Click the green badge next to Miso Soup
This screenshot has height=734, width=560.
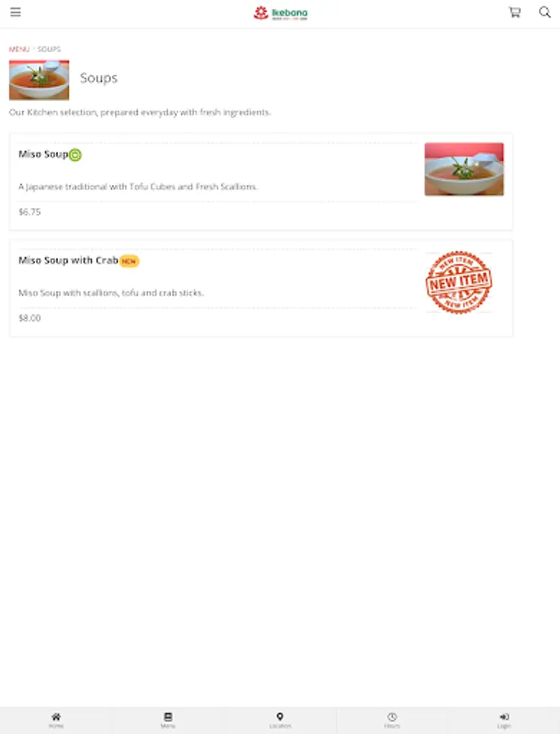(x=75, y=154)
